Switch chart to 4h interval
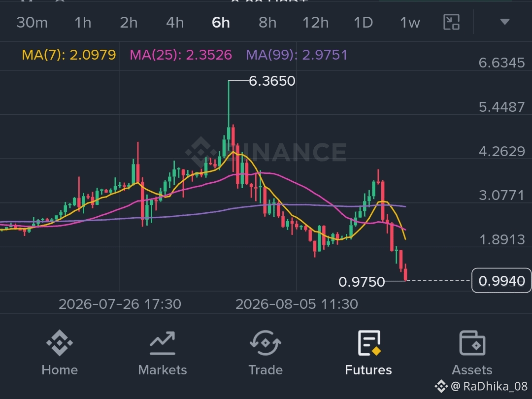 click(x=175, y=23)
